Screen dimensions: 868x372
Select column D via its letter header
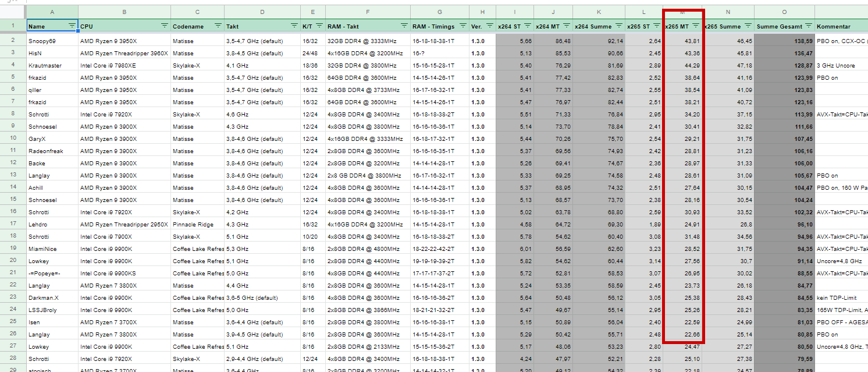[x=262, y=12]
